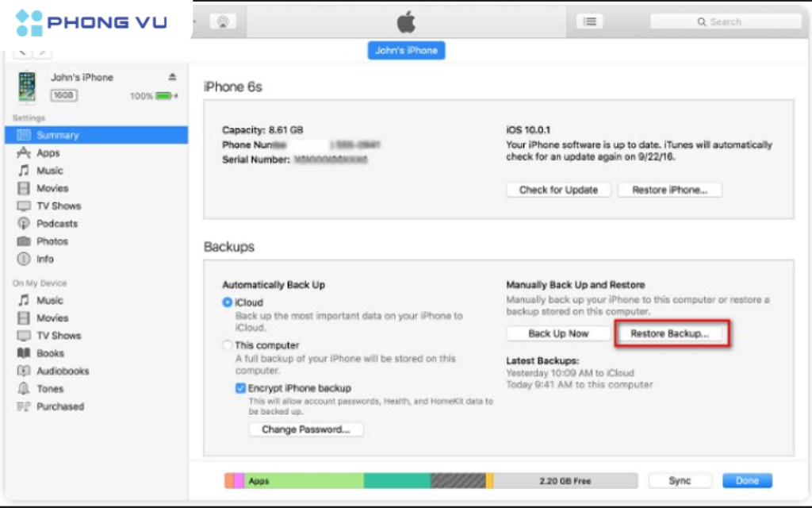The width and height of the screenshot is (812, 508).
Task: Open the list view icon in toolbar
Action: (x=589, y=21)
